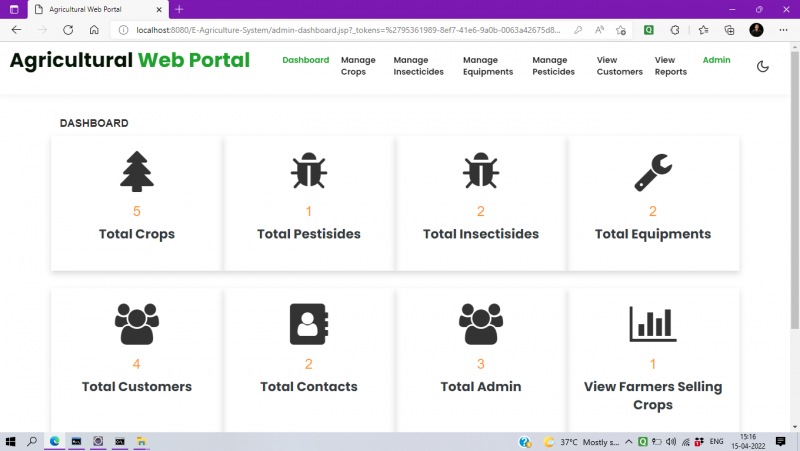Open Manage Insecticides nav item
The image size is (800, 451).
[x=418, y=66]
